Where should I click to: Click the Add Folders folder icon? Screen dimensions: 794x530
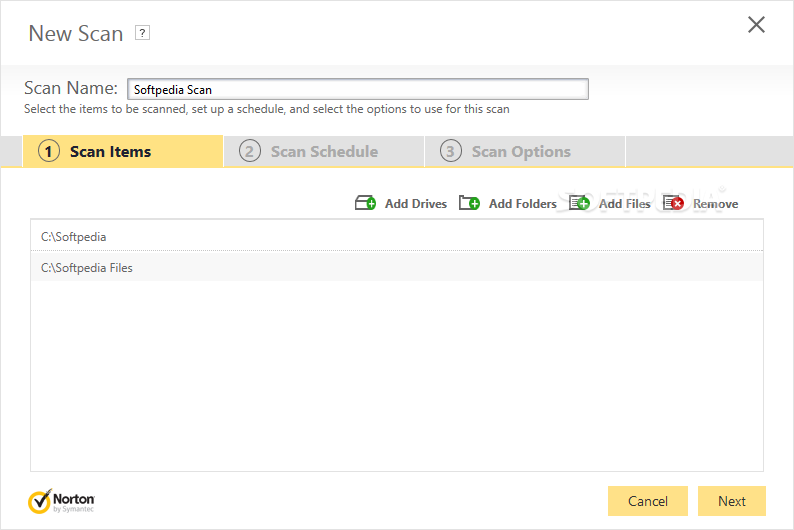coord(469,203)
